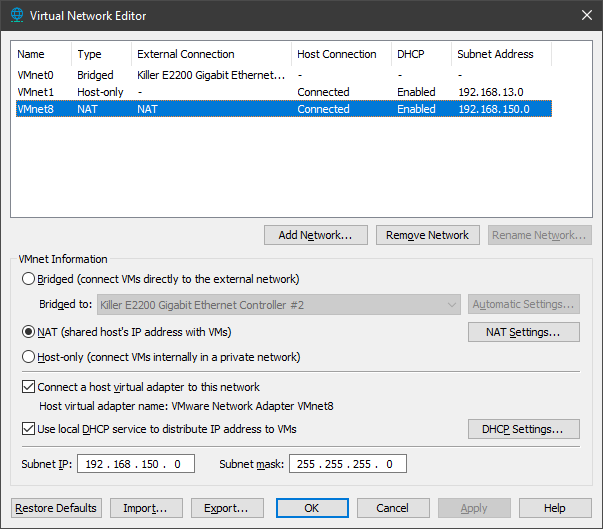Image resolution: width=603 pixels, height=529 pixels.
Task: Click the Remove Network button
Action: coord(428,235)
